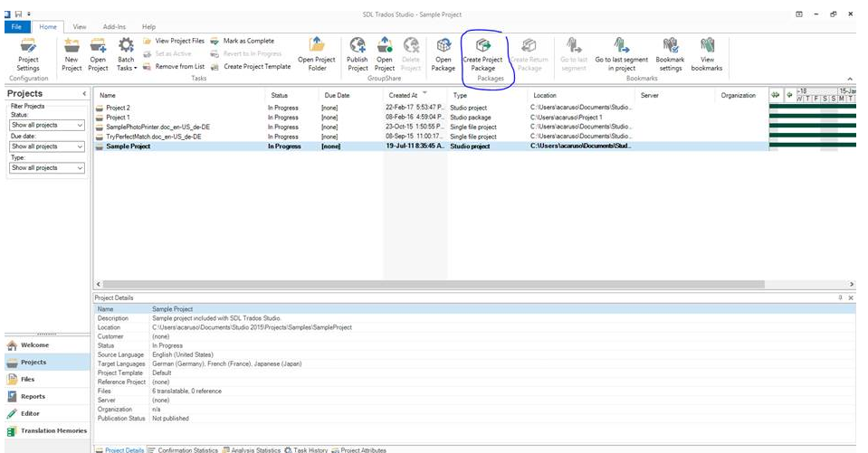Sort by the Status column header

(291, 95)
